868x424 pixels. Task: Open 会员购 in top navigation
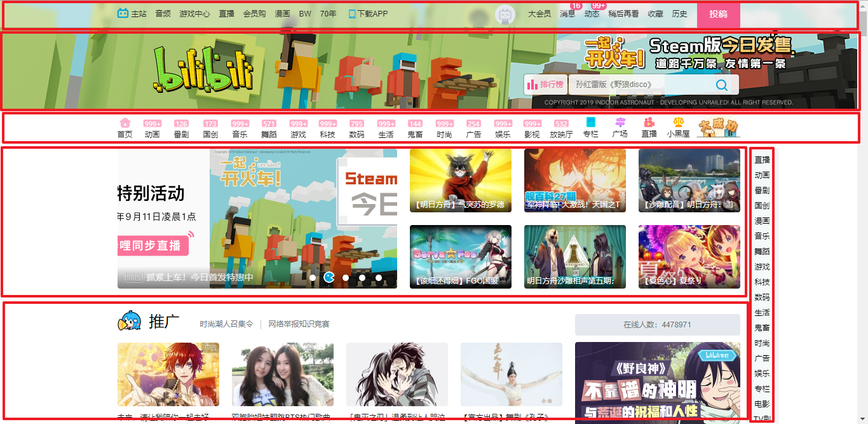coord(255,14)
